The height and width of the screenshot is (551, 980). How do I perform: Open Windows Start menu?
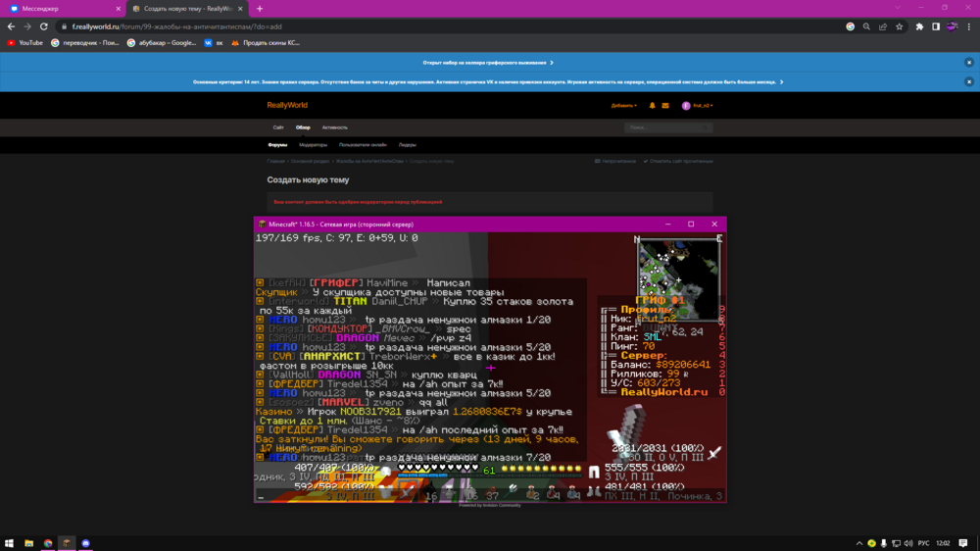[10, 543]
